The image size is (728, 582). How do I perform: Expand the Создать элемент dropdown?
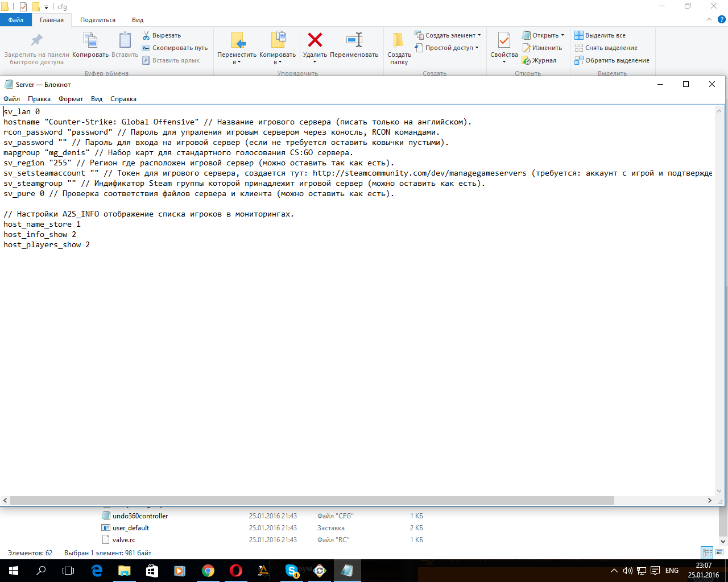448,35
